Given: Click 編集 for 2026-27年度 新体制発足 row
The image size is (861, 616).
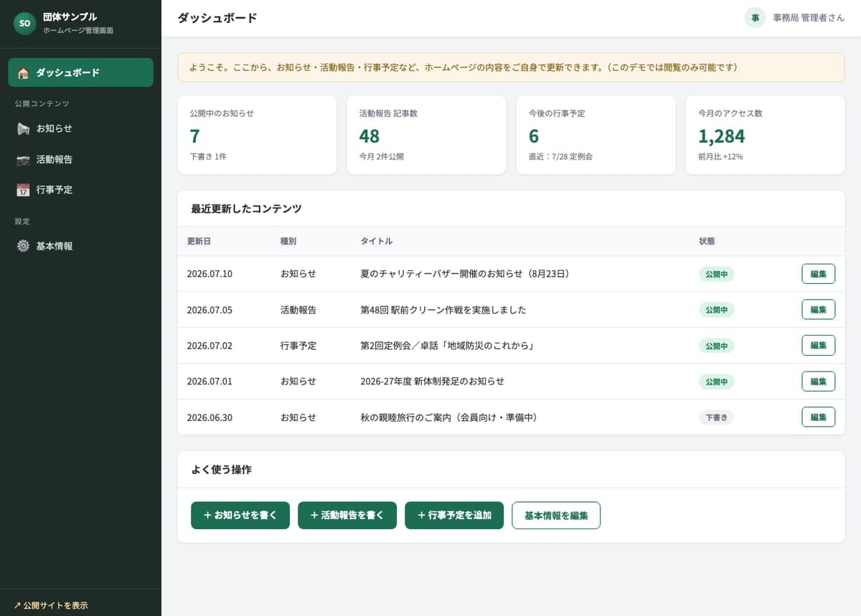Looking at the screenshot, I should pos(818,381).
